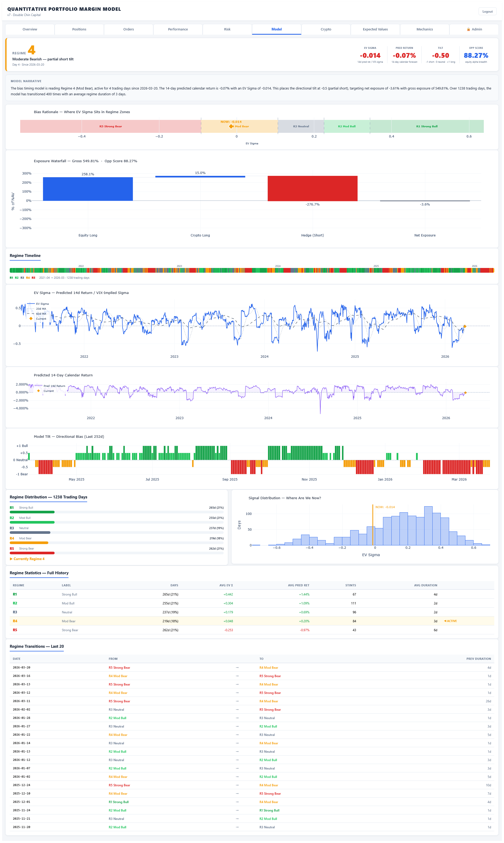Image resolution: width=504 pixels, height=843 pixels.
Task: Click the AVG DURATION column header
Action: click(426, 585)
